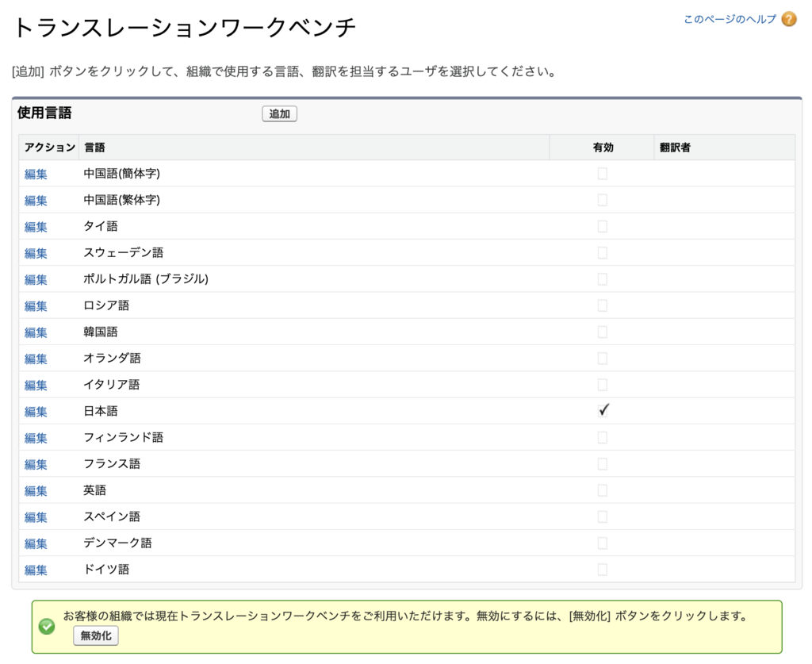Uncheck the 有効 checkbox for 日本語
812x664 pixels.
pos(603,411)
